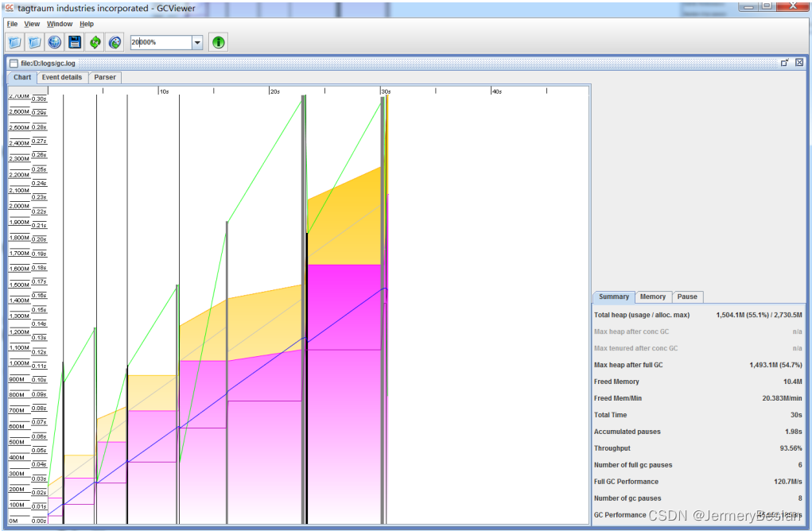Open the Window menu
Viewport: 812px width, 531px height.
[60, 24]
